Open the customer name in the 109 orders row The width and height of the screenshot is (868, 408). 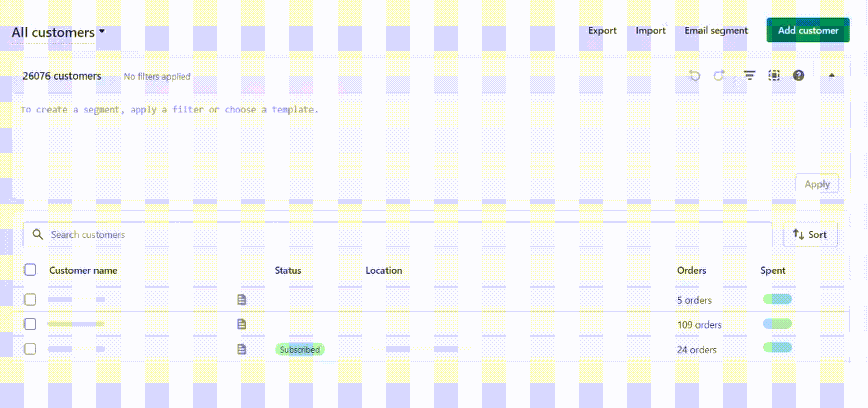pyautogui.click(x=76, y=324)
